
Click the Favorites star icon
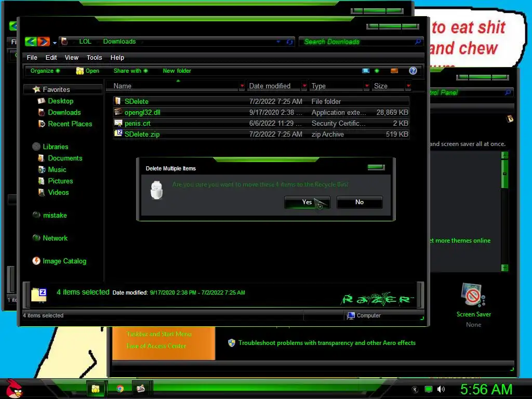pyautogui.click(x=36, y=89)
